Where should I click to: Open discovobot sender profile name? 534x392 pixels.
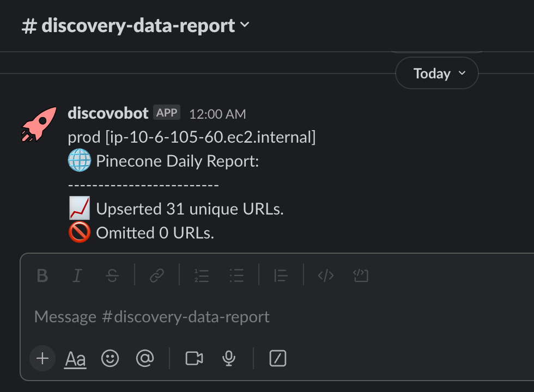108,113
